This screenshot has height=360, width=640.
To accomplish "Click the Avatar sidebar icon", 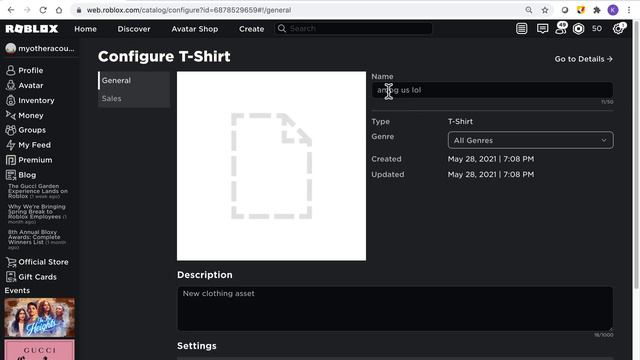I will [11, 85].
